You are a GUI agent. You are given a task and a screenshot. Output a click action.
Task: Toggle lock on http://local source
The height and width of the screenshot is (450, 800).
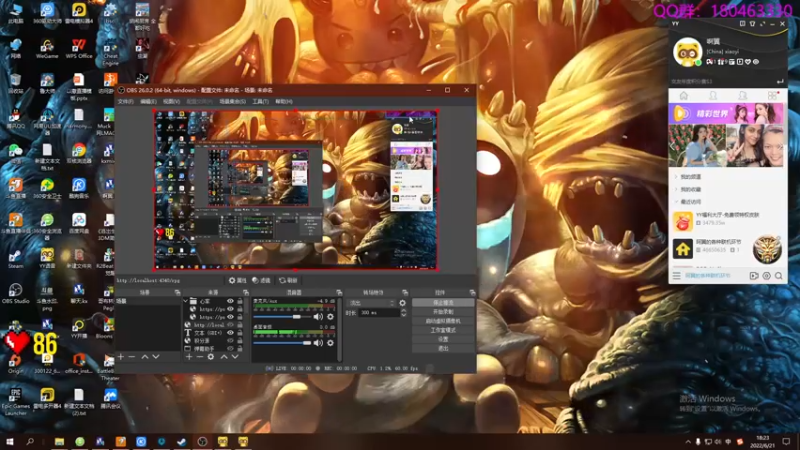240,324
